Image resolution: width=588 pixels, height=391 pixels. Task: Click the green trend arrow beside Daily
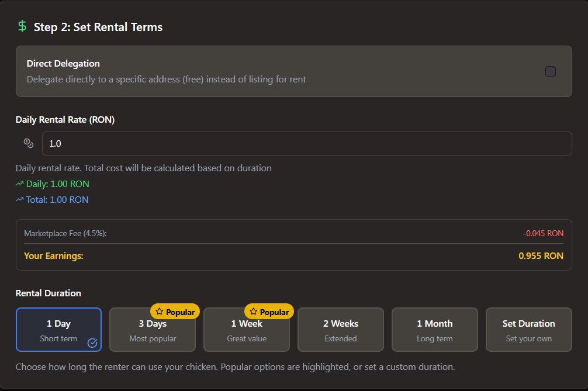[20, 184]
